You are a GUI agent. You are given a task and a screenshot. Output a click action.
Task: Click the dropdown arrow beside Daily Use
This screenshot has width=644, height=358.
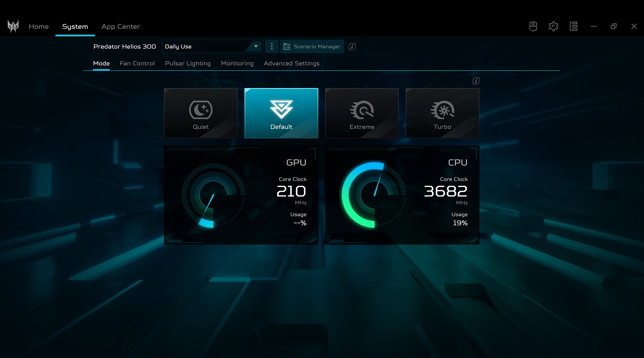pyautogui.click(x=256, y=46)
